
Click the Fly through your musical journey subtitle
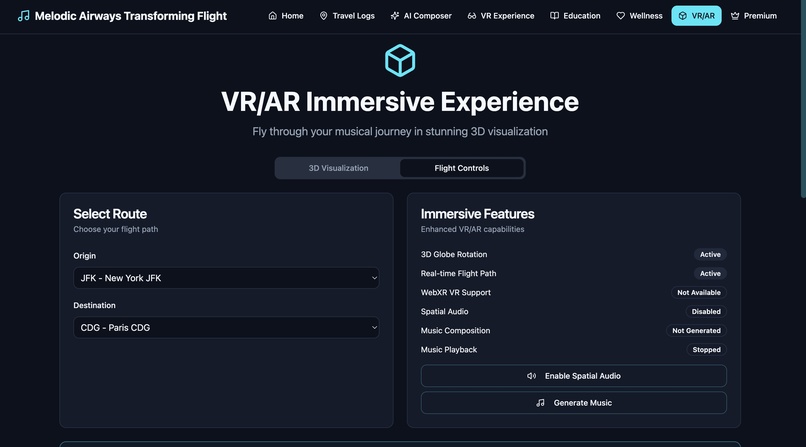coord(400,132)
